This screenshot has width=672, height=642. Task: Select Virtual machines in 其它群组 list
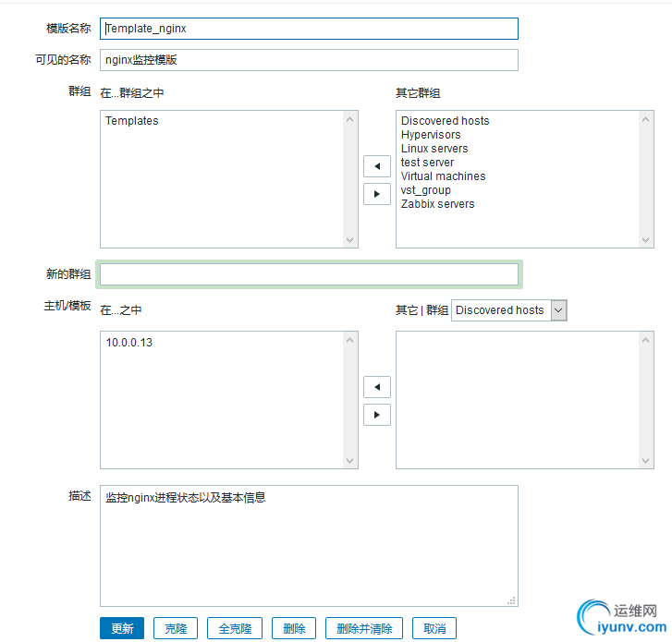point(443,176)
